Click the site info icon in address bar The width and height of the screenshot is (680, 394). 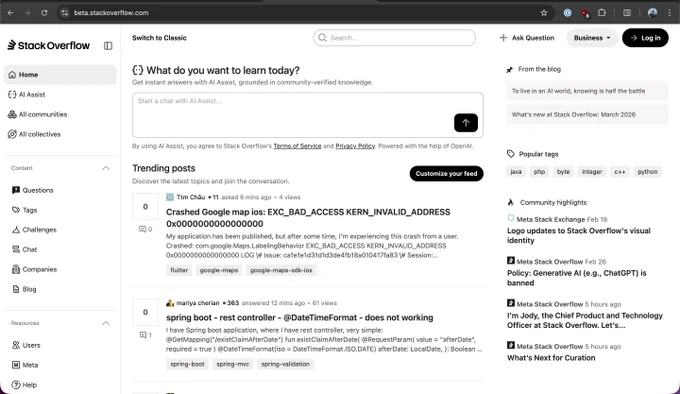pos(65,13)
